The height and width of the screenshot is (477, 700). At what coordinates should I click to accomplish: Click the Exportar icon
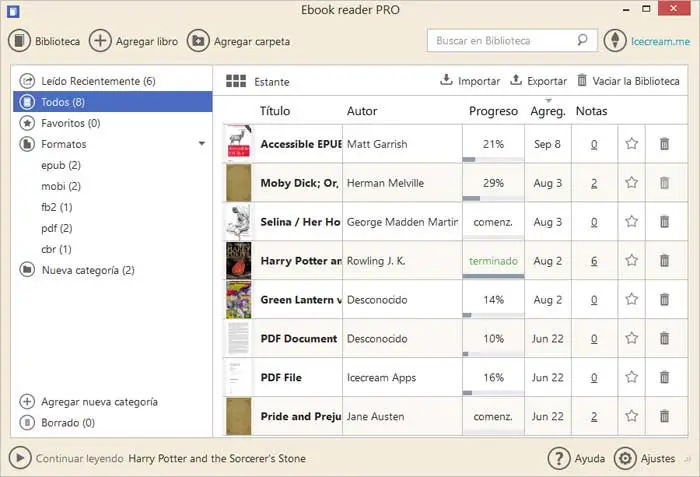516,81
